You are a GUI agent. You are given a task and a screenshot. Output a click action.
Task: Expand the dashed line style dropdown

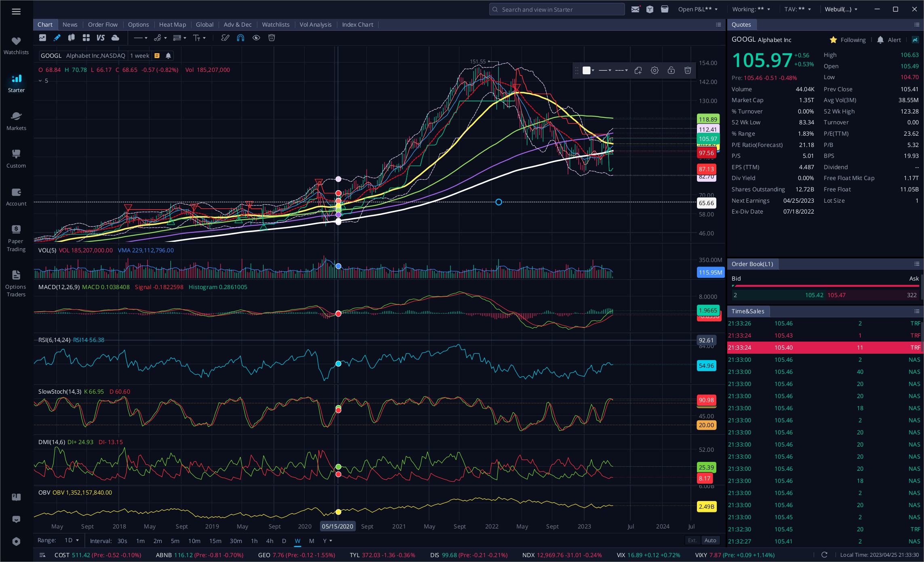click(621, 71)
